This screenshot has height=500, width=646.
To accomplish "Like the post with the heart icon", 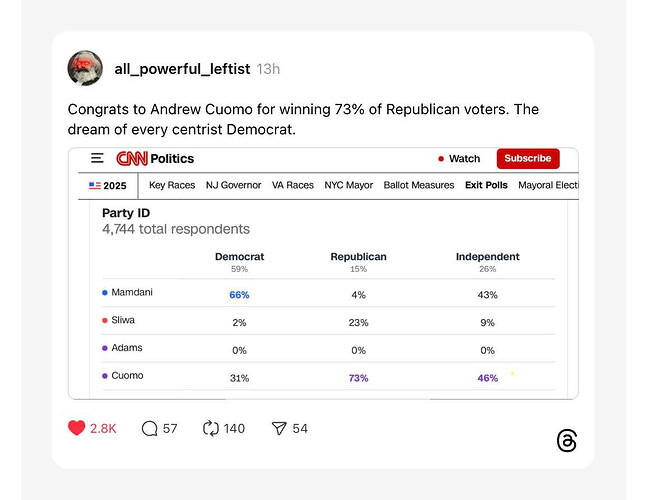I will 77,428.
